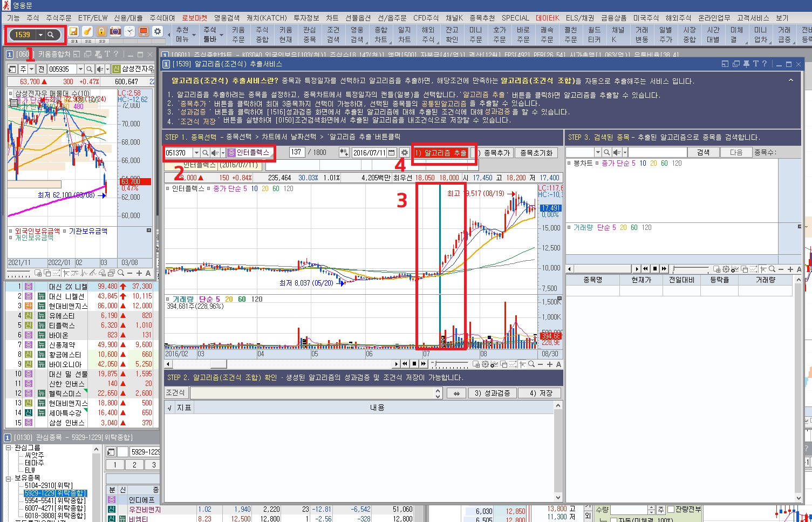Open the 051370 stock code dropdown
The image size is (812, 522).
coord(196,153)
